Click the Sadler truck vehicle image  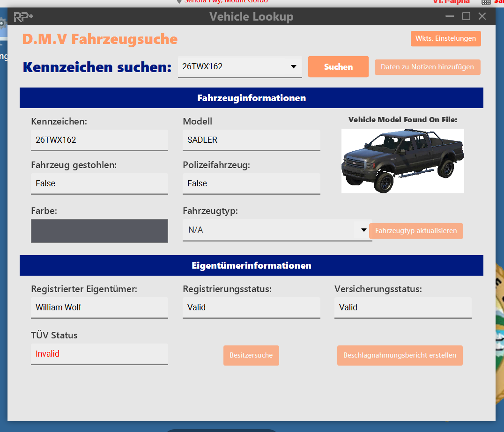pos(402,161)
